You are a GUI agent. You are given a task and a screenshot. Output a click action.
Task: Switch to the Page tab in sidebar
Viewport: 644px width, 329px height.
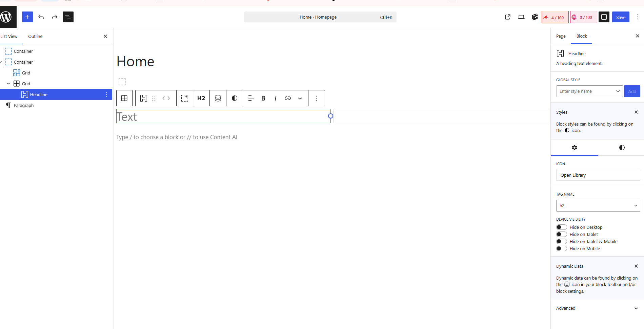click(x=561, y=36)
